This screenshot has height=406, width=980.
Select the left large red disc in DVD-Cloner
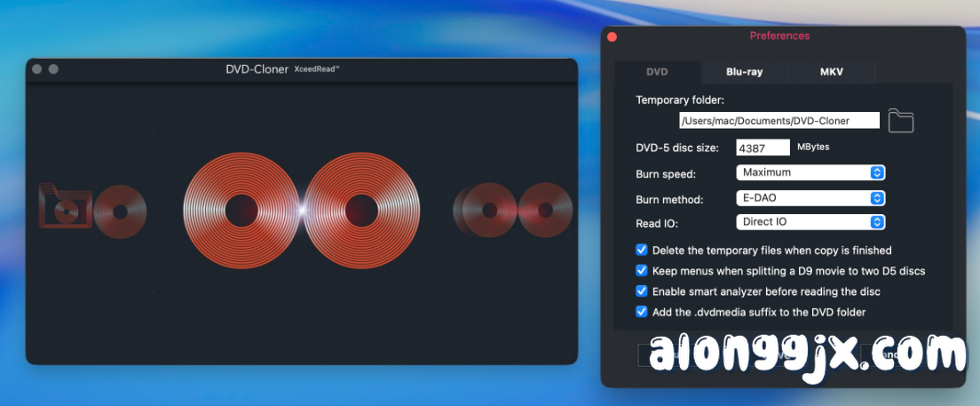tap(241, 211)
